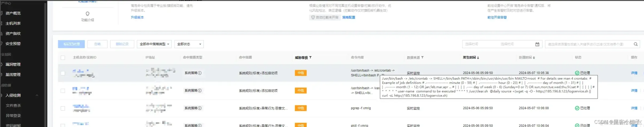Open 文件查杀 submenu item

pyautogui.click(x=13, y=106)
